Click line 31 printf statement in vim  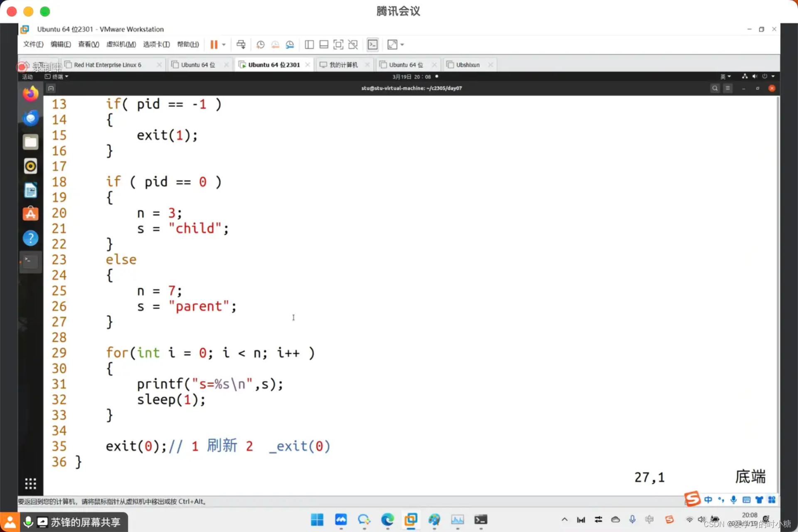point(210,384)
